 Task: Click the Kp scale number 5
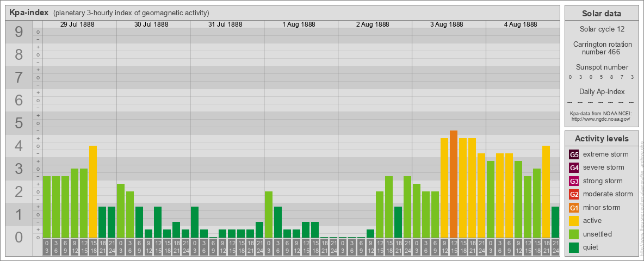pos(19,123)
